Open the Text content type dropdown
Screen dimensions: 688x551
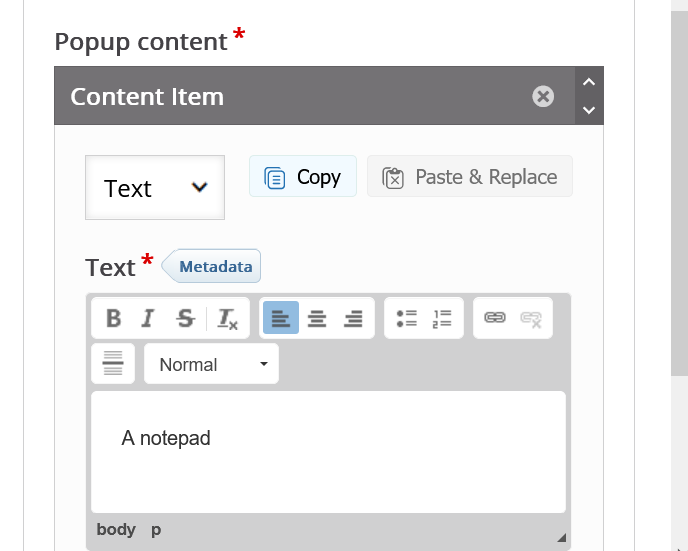click(155, 188)
